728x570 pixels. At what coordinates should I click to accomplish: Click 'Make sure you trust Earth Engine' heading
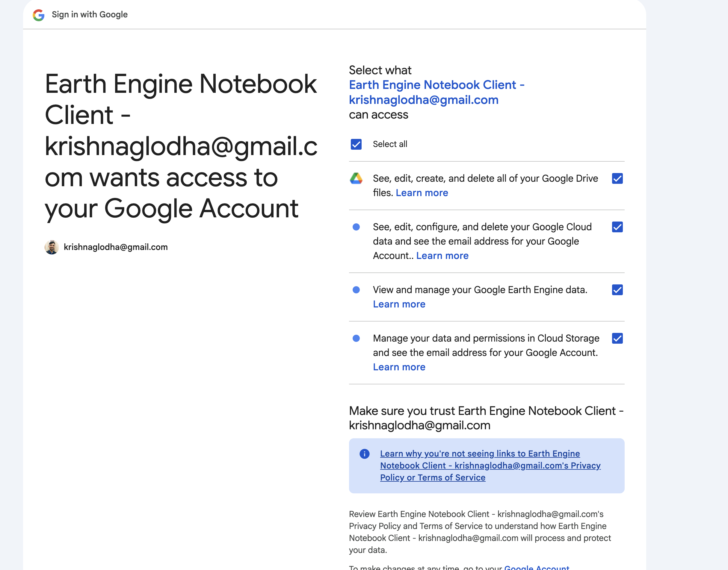click(x=486, y=418)
